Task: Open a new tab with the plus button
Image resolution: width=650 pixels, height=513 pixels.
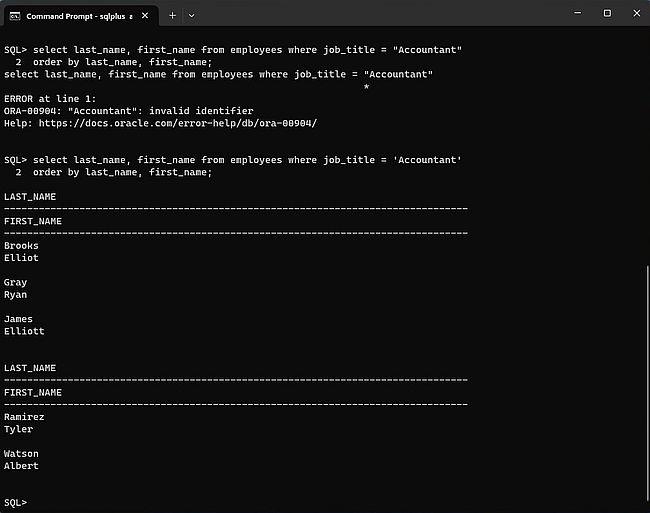Action: [172, 15]
